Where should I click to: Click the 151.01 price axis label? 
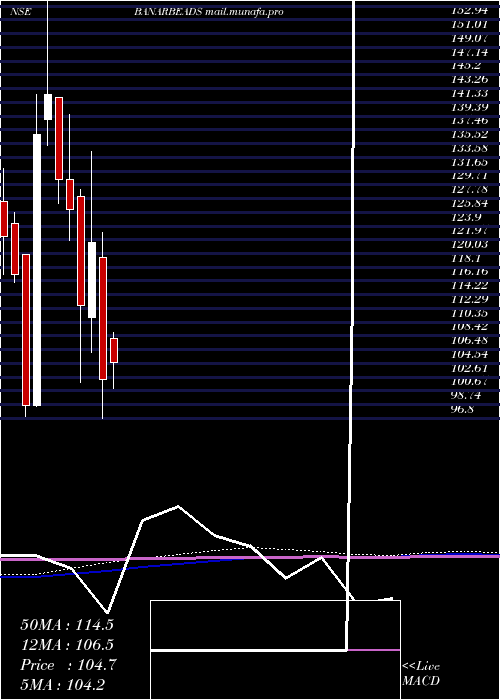tap(468, 25)
